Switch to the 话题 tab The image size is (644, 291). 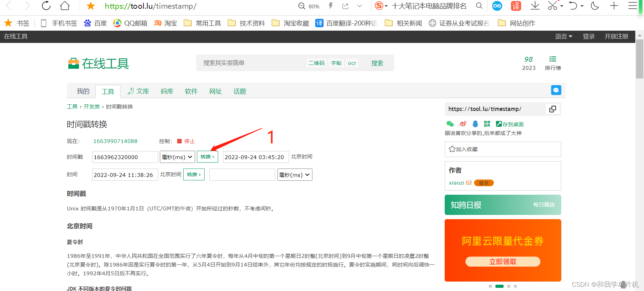(x=240, y=91)
